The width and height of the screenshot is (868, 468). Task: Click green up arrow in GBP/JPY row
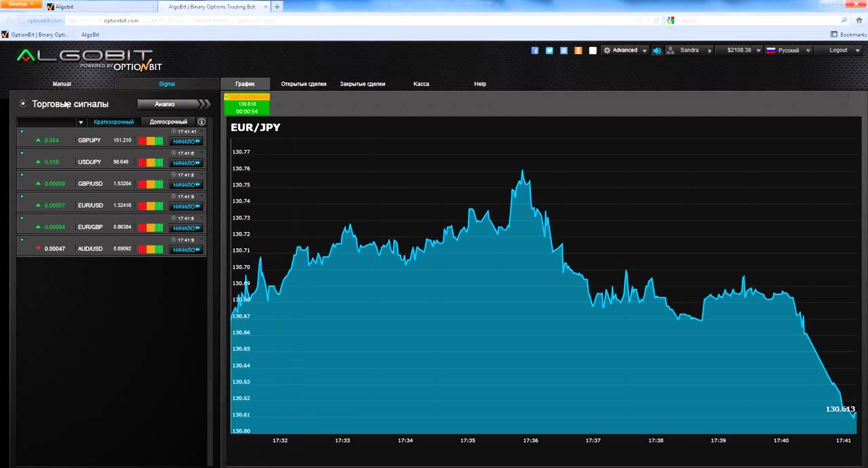coord(39,140)
